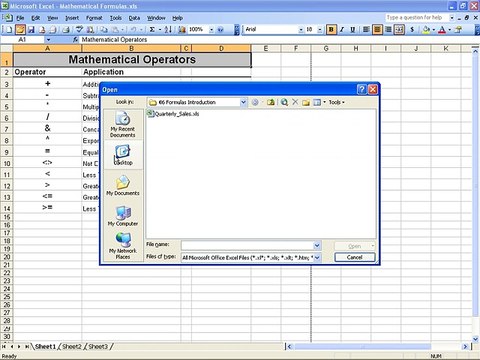Go to My Documents in places bar
Screen dimensions: 480x360
pyautogui.click(x=123, y=186)
